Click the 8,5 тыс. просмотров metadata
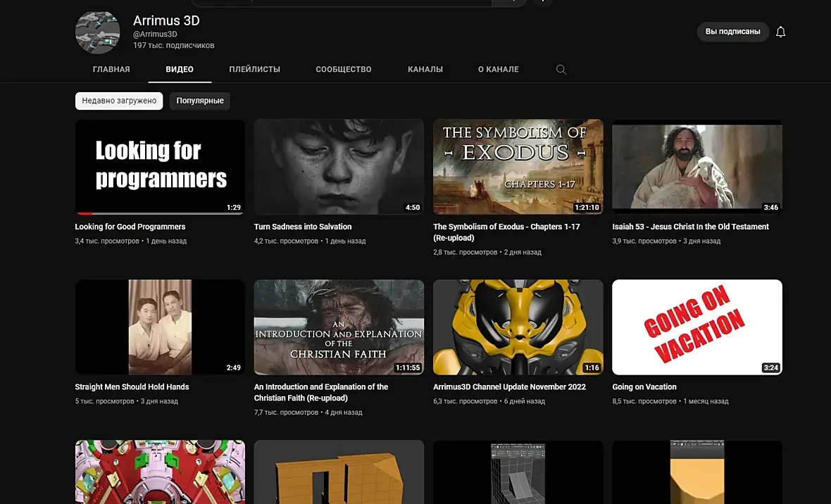The height and width of the screenshot is (504, 831). (x=644, y=401)
